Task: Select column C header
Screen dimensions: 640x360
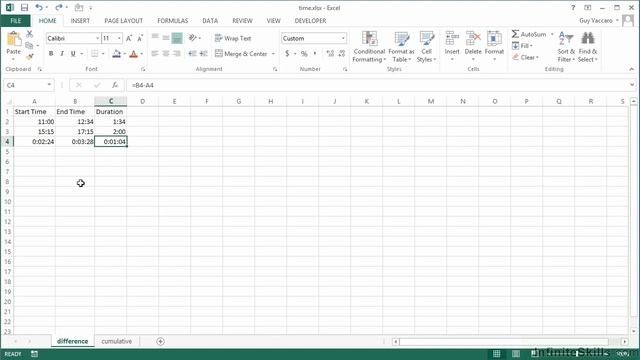Action: (111, 101)
